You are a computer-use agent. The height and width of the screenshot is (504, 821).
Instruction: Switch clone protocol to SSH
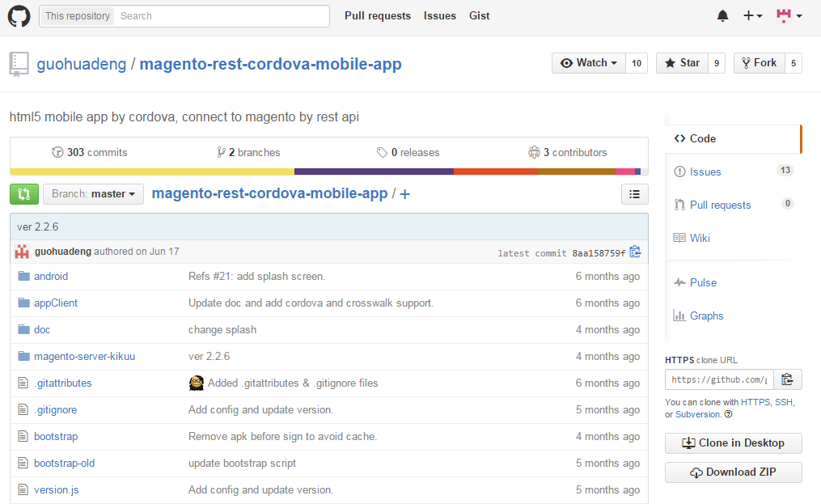[783, 402]
